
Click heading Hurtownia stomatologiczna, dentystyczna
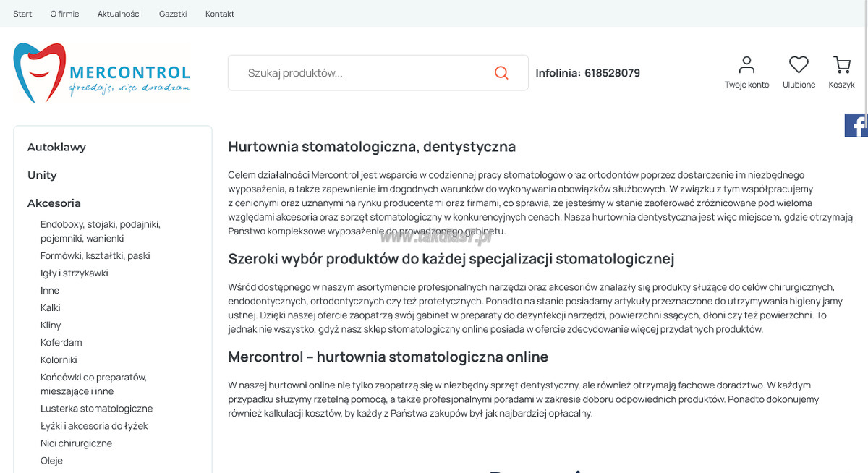click(372, 147)
